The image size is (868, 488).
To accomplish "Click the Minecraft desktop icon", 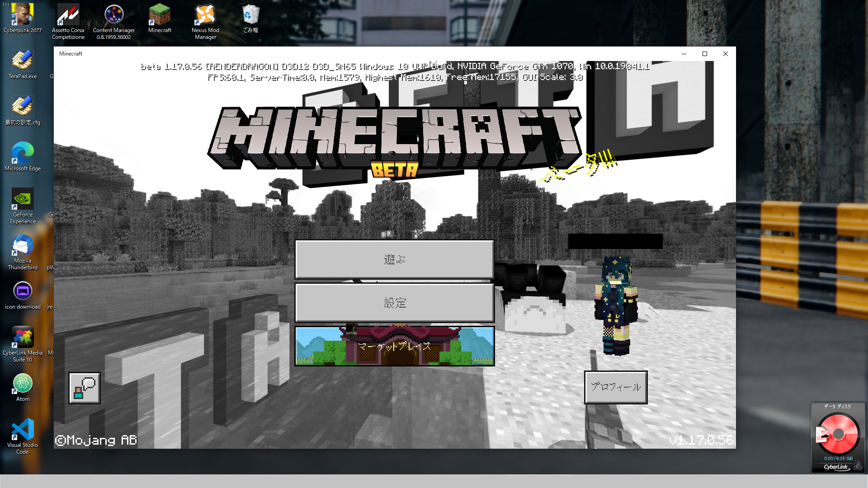I will tap(159, 18).
